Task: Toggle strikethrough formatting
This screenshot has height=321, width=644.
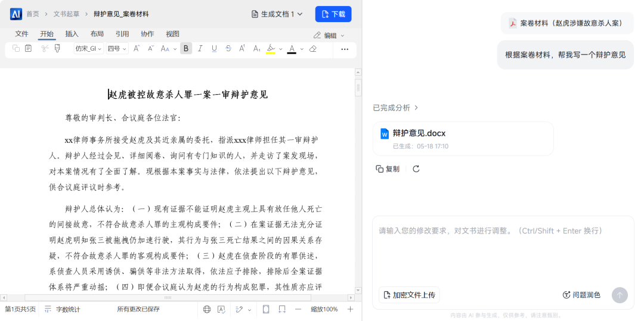Action: click(228, 49)
